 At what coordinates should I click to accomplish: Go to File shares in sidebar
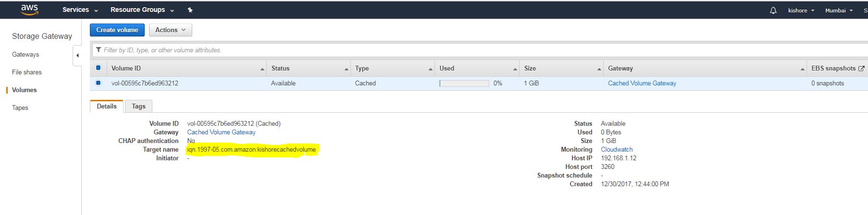tap(27, 72)
